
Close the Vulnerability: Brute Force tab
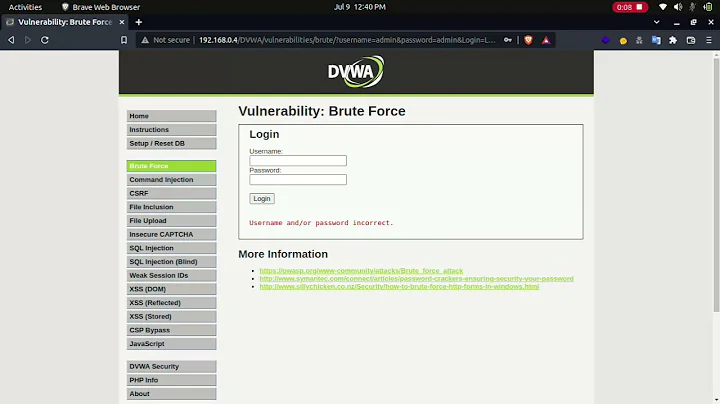122,22
